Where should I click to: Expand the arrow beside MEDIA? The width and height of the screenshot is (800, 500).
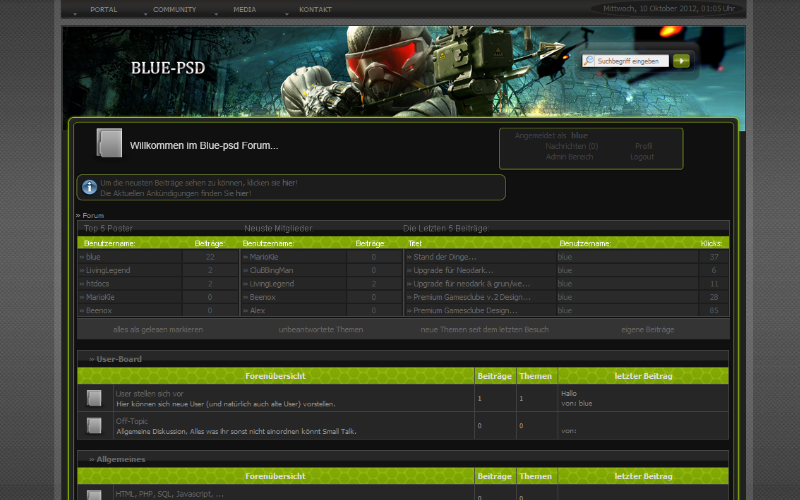216,14
